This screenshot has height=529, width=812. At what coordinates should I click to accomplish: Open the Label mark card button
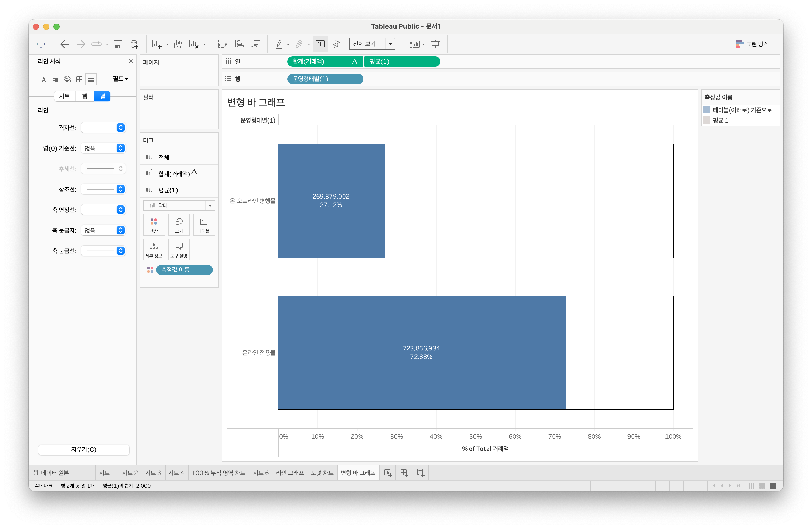pos(203,225)
